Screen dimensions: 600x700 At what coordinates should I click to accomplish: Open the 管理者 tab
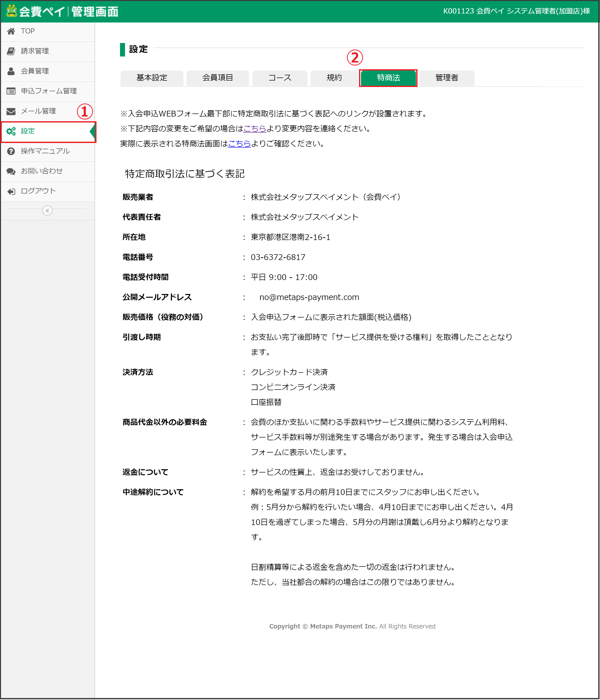[x=446, y=78]
